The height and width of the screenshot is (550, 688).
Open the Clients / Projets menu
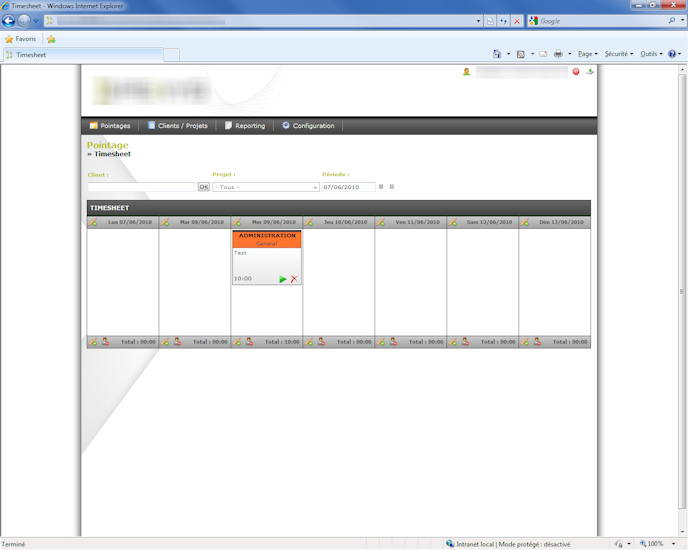tap(178, 126)
